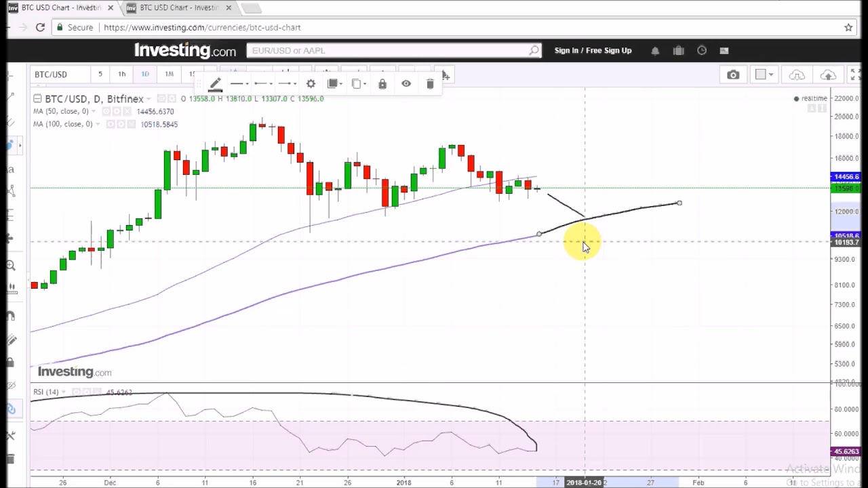Image resolution: width=868 pixels, height=488 pixels.
Task: Save chart layout via cloud upload icon
Action: point(828,75)
